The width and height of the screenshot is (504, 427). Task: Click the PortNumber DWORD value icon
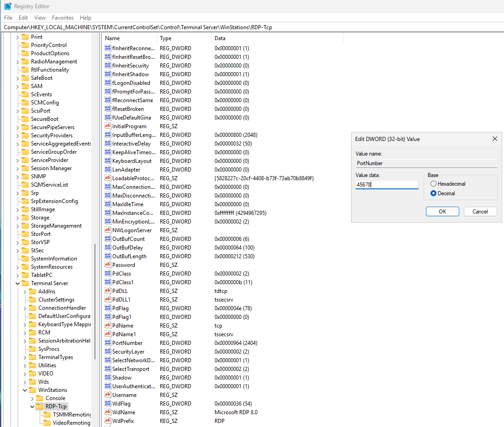tap(108, 343)
